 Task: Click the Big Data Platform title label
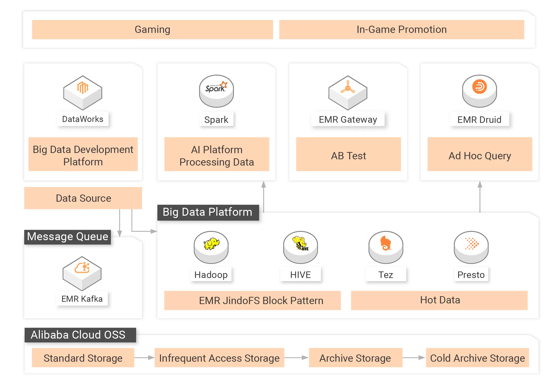208,212
